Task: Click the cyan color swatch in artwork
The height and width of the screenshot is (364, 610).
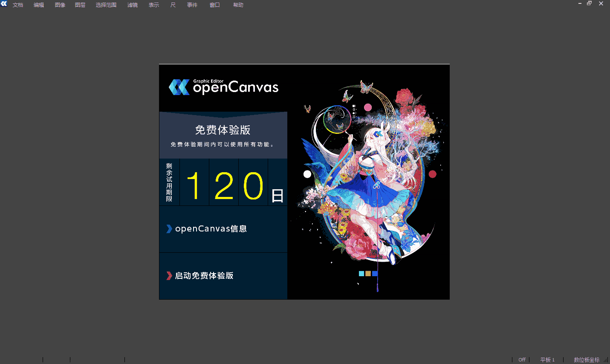Action: pyautogui.click(x=361, y=273)
